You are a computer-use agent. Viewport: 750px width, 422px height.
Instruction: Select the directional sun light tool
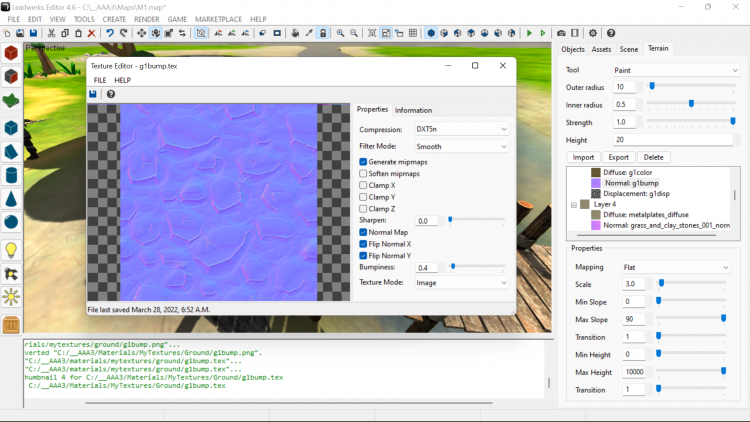coord(11,297)
